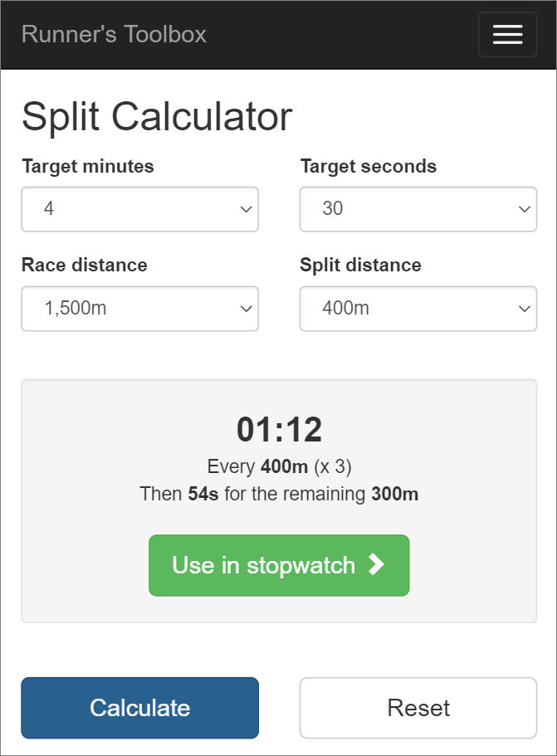Click the Split Calculator page heading

click(157, 117)
